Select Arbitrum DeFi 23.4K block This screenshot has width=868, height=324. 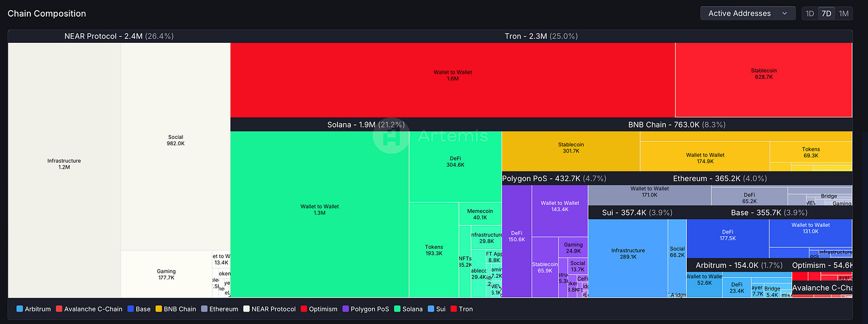(x=736, y=287)
